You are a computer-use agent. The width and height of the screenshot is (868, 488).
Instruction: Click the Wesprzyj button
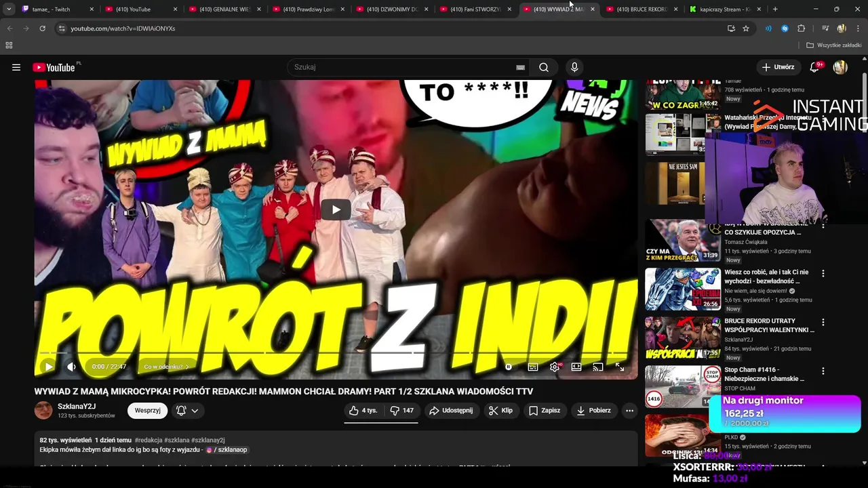click(x=147, y=411)
